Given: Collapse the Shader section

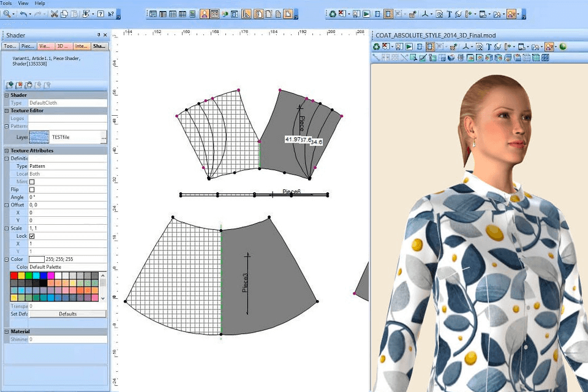Looking at the screenshot, I should pos(7,96).
